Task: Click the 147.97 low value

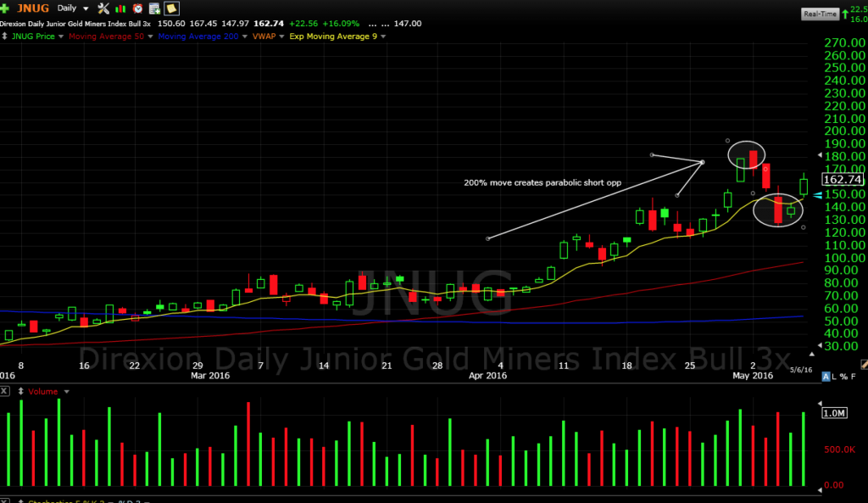Action: [x=236, y=24]
